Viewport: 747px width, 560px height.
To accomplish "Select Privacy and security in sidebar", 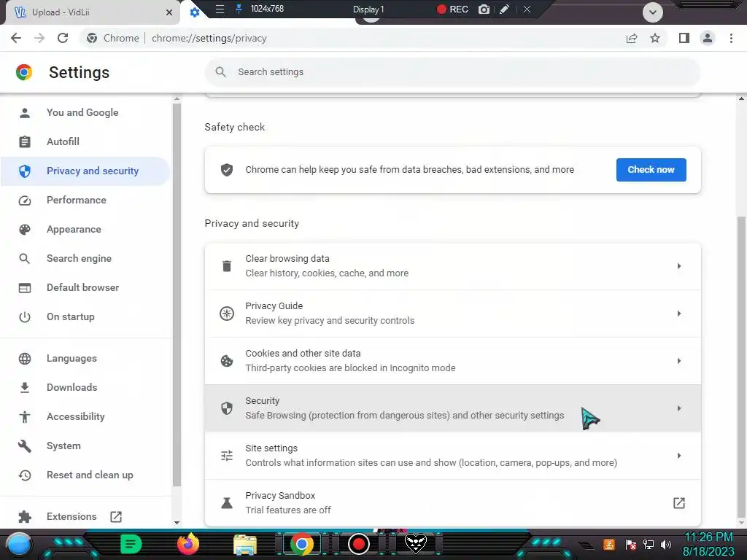I will [x=85, y=171].
